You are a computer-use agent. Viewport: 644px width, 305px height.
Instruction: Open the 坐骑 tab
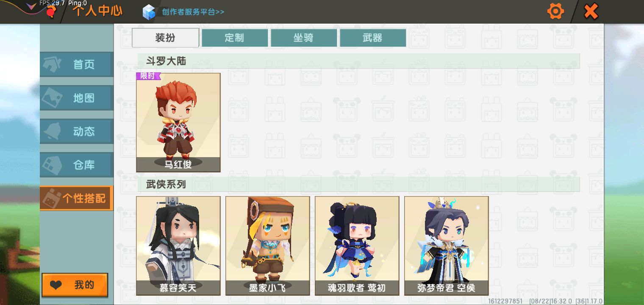(303, 38)
